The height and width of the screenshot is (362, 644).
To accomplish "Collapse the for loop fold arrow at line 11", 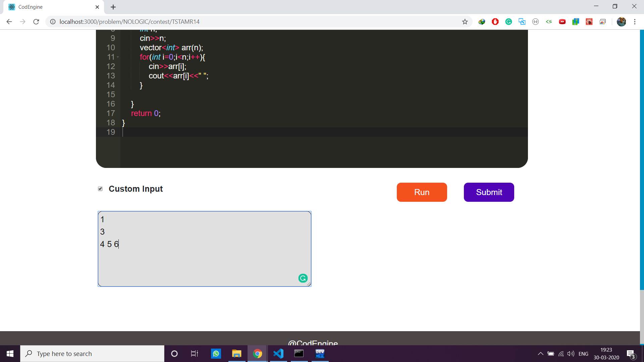I will click(x=118, y=57).
